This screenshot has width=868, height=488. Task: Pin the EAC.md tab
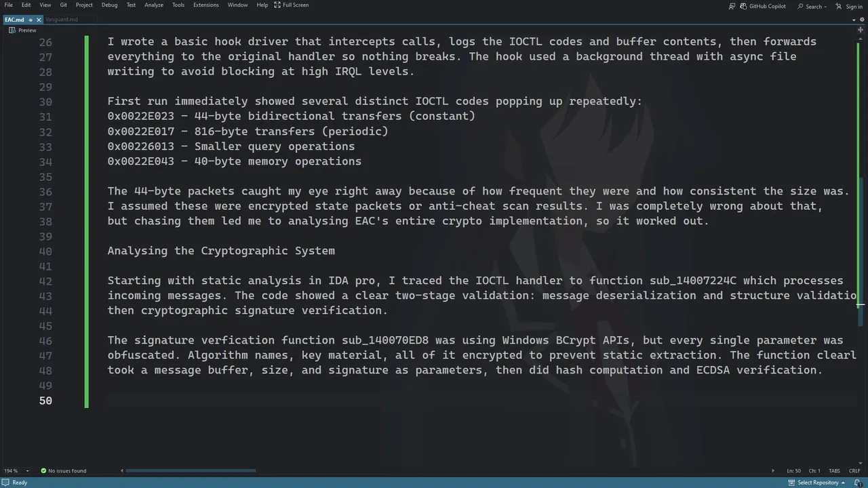(x=31, y=20)
